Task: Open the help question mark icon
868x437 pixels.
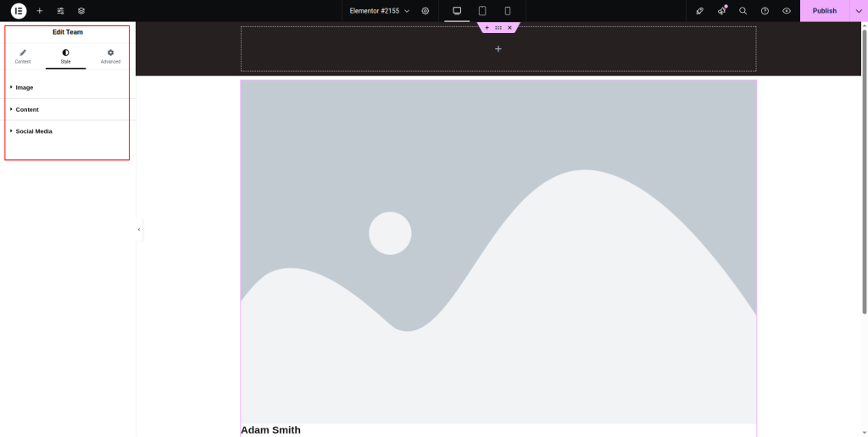Action: pyautogui.click(x=765, y=10)
